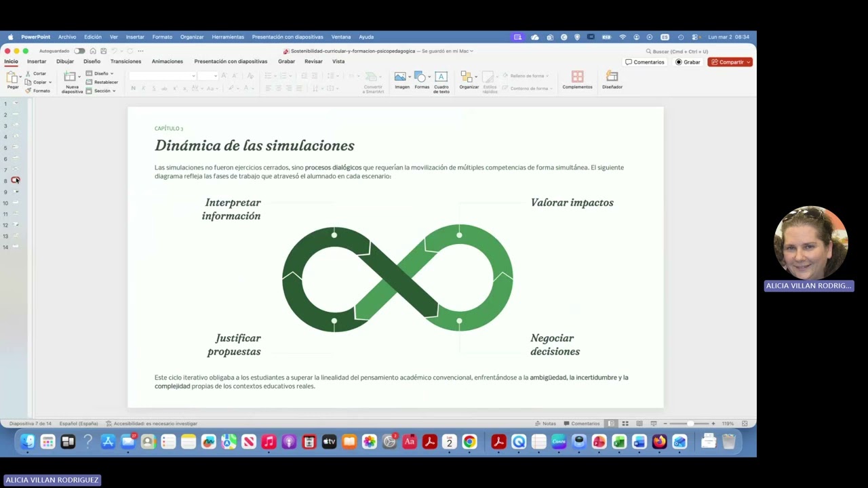The image size is (868, 488).
Task: Click the slide title 'Dinámica de las simulaciones'
Action: (x=254, y=146)
